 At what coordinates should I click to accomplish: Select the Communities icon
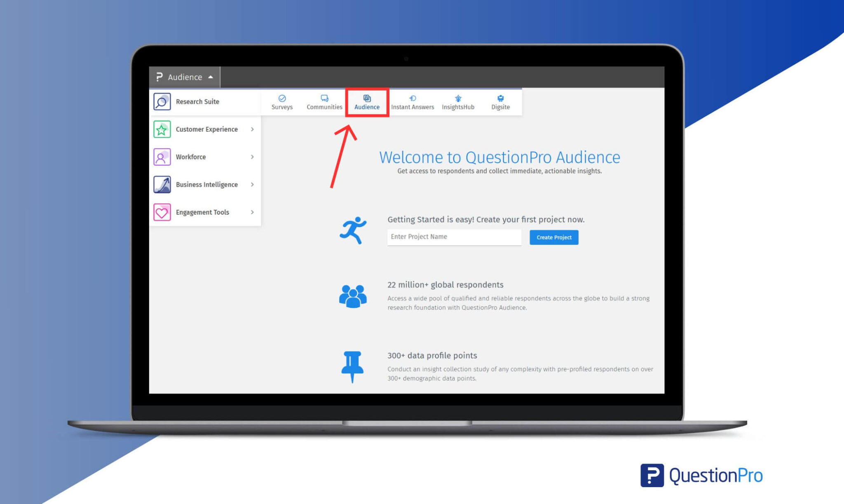(x=324, y=98)
